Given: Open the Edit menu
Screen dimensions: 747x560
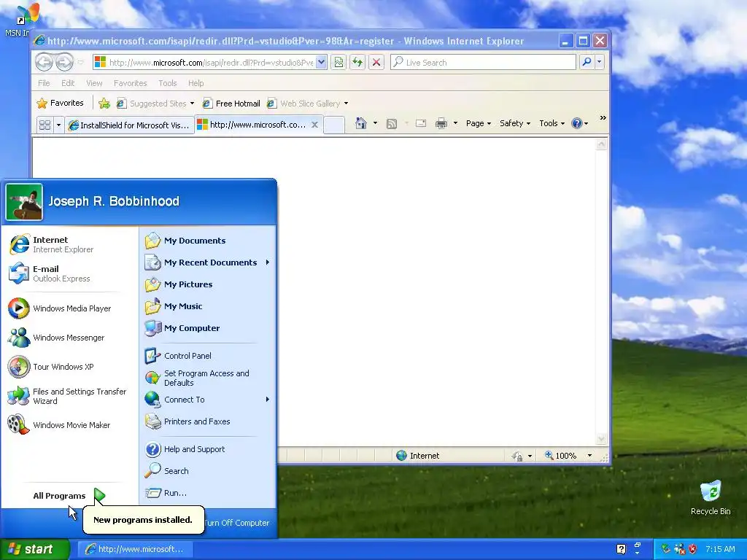Looking at the screenshot, I should click(68, 83).
